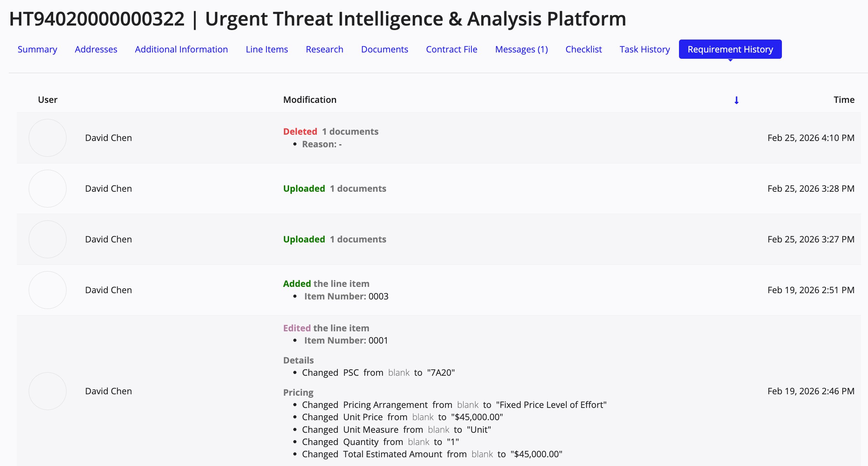Viewport: 868px width, 466px height.
Task: Open the Documents tab
Action: coord(385,49)
